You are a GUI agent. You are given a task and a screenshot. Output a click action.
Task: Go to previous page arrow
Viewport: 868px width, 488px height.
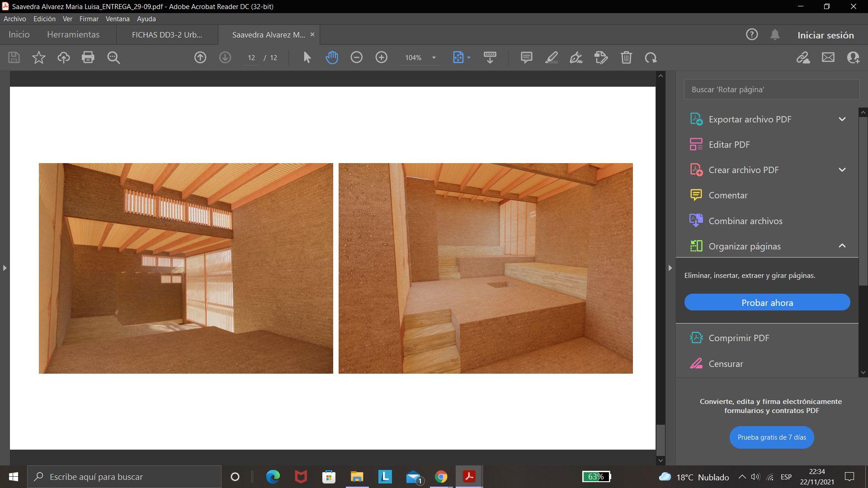coord(200,57)
